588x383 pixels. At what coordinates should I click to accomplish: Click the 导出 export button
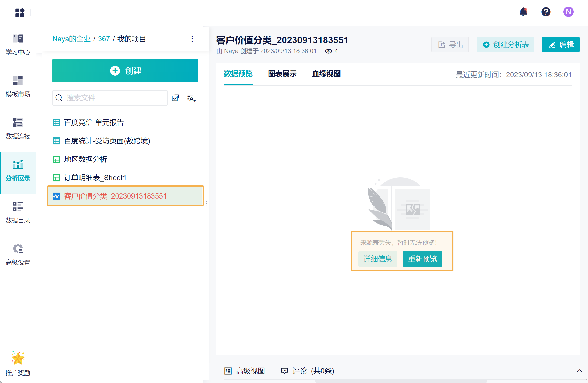450,45
